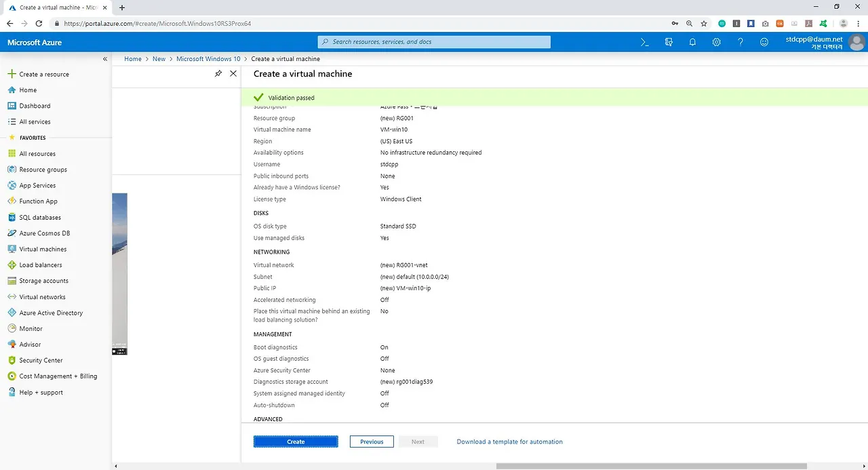The width and height of the screenshot is (868, 470).
Task: Open Directory and subscription filter icon
Action: point(669,42)
